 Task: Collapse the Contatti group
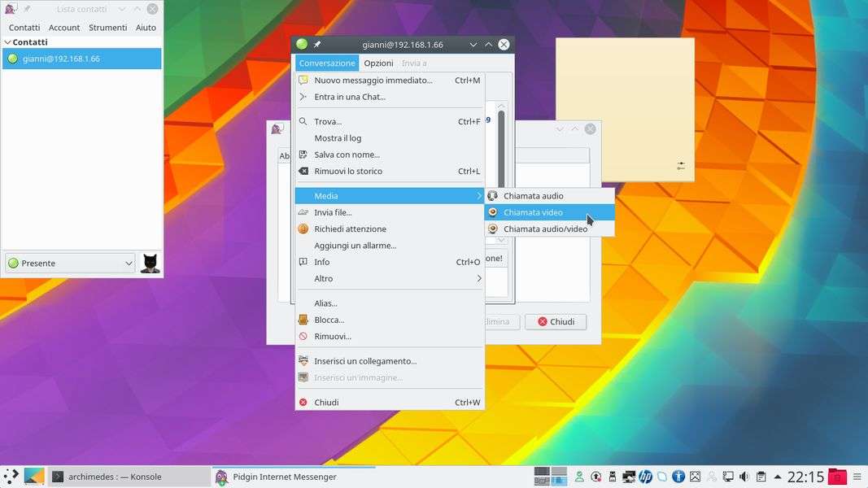coord(8,42)
